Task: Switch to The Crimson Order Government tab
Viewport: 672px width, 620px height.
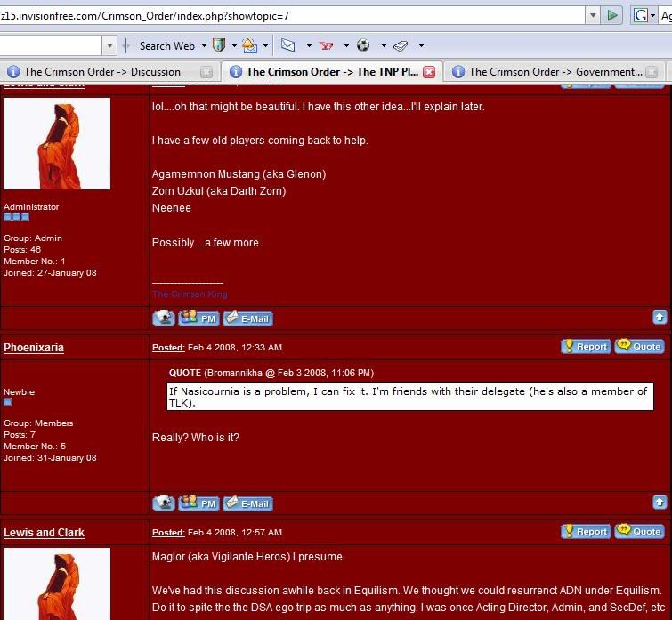Action: pyautogui.click(x=555, y=72)
